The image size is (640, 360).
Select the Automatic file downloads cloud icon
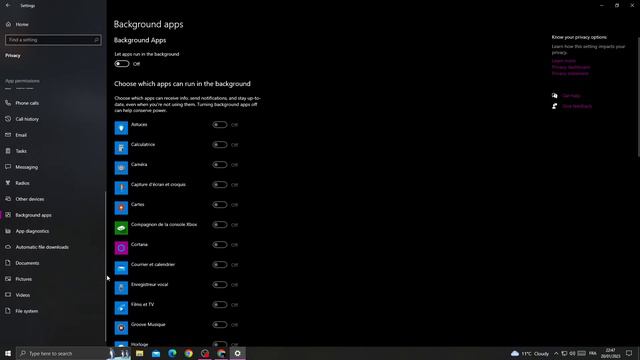point(8,247)
